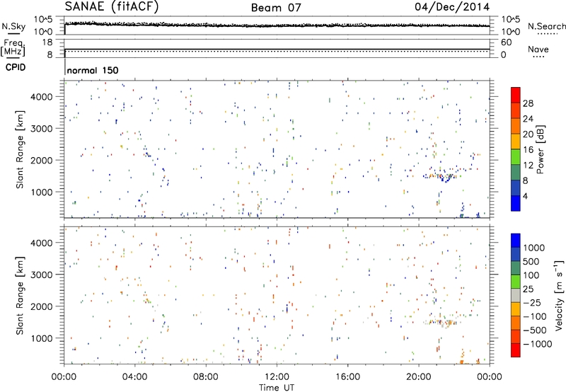Click the Slant Range label of power panel
The height and width of the screenshot is (392, 566).
tap(20, 149)
